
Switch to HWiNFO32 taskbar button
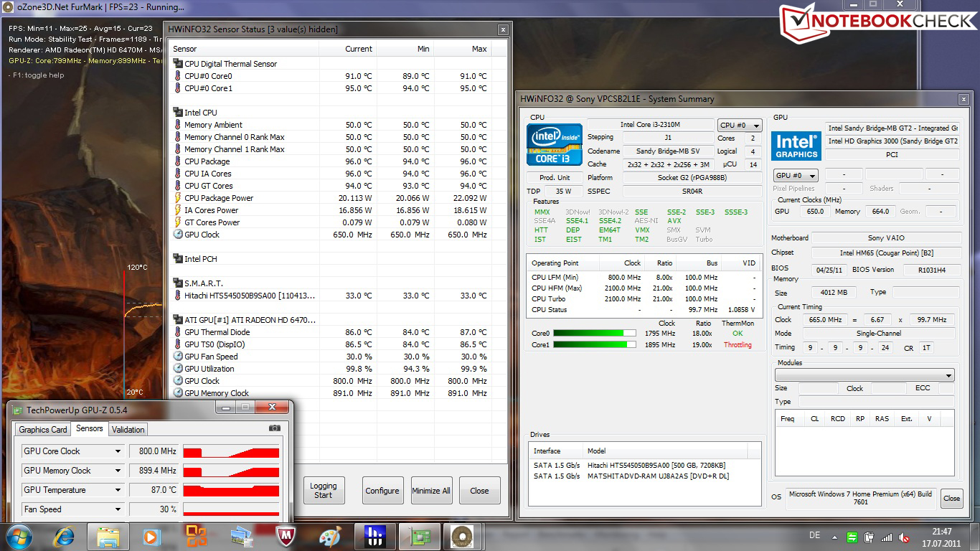(x=375, y=537)
